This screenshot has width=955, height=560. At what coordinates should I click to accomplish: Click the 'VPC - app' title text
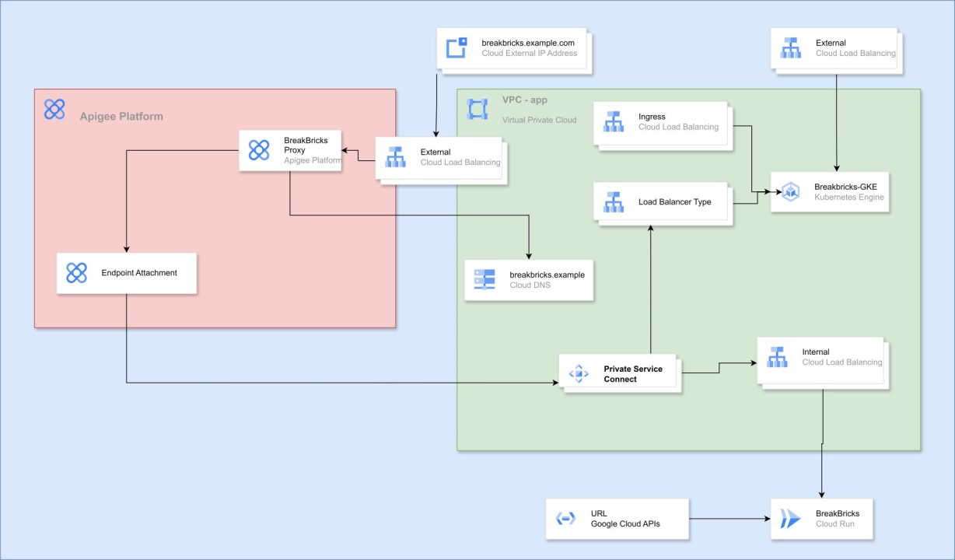[525, 100]
